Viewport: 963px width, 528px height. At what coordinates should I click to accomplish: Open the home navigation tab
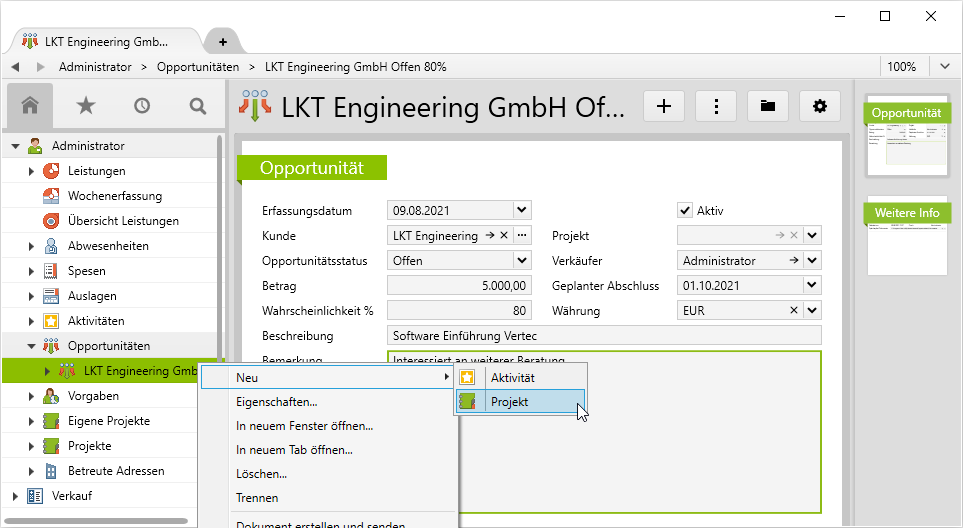pyautogui.click(x=31, y=105)
